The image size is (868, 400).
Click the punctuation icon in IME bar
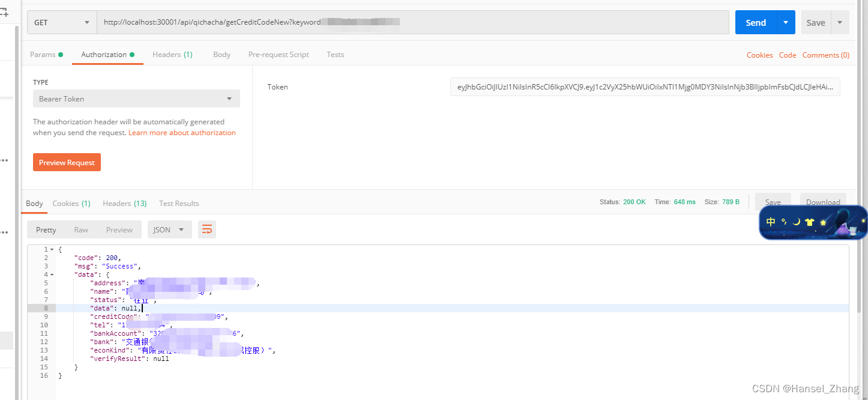click(x=784, y=222)
